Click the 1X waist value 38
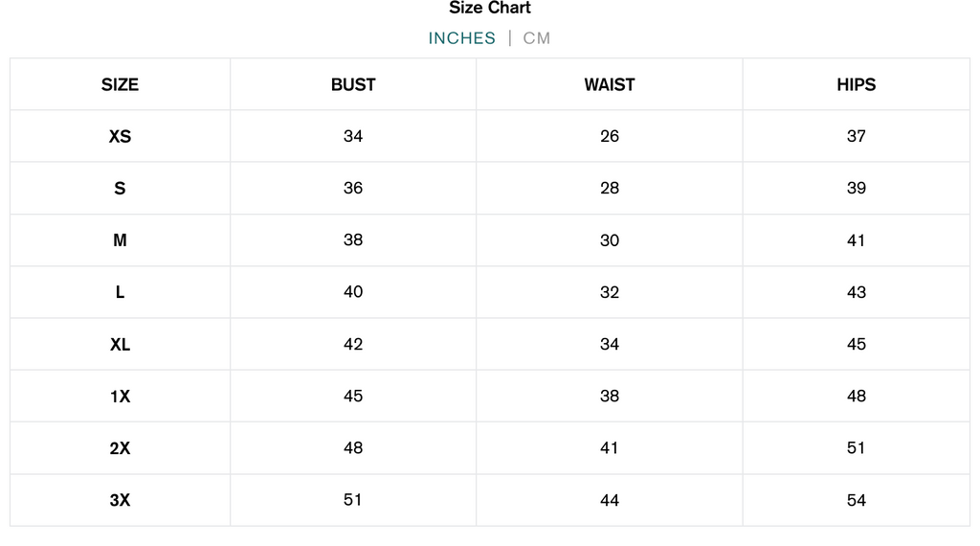The image size is (980, 546). click(x=610, y=397)
